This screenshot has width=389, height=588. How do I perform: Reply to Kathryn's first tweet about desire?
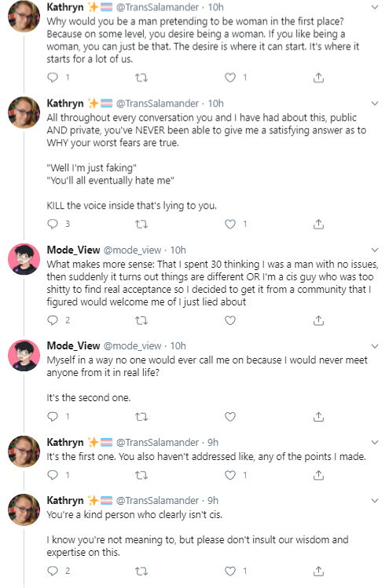[x=53, y=78]
